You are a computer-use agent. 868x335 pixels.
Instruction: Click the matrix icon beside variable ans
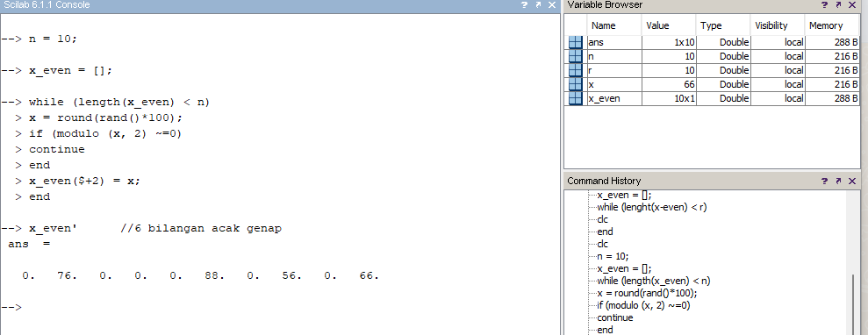576,43
